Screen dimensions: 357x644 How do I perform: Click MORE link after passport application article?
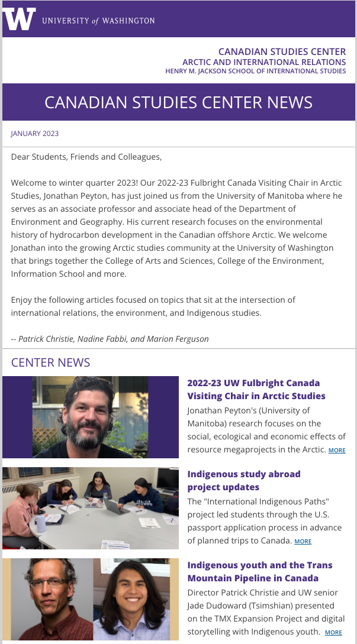pos(303,541)
